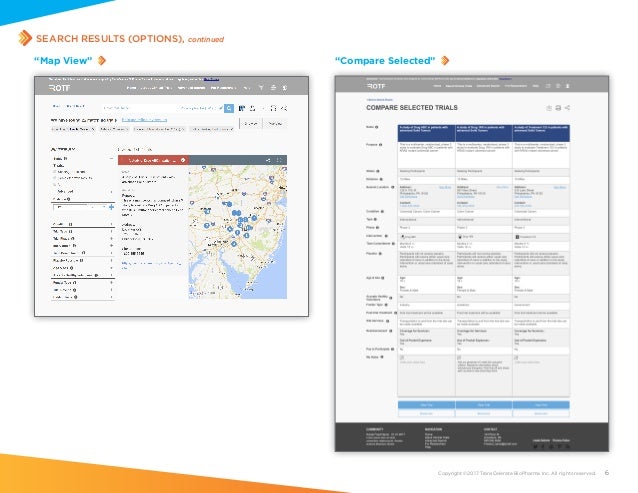Click the Drug 789 trial column header
638x493 pixels.
tap(483, 133)
